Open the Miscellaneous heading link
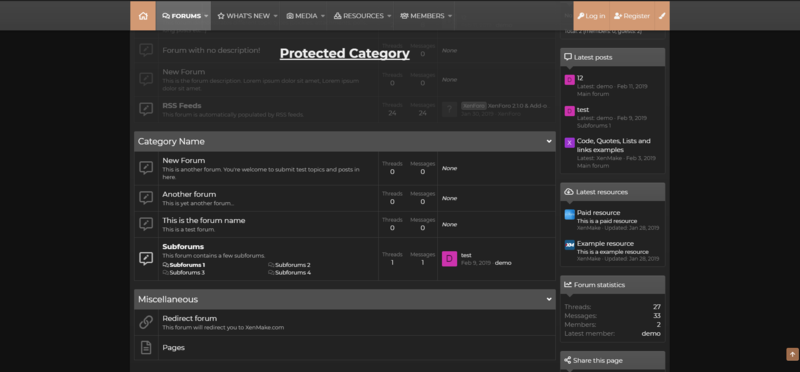This screenshot has height=372, width=800. click(x=168, y=300)
